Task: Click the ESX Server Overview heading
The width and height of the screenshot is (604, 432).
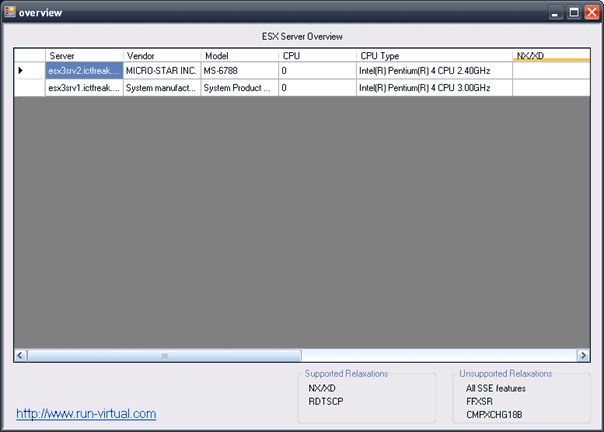Action: click(x=302, y=37)
